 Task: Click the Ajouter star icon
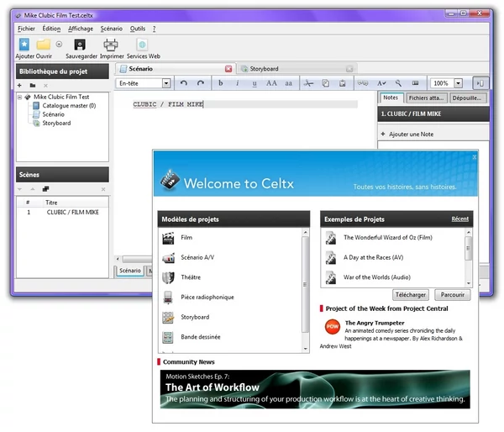pos(24,45)
